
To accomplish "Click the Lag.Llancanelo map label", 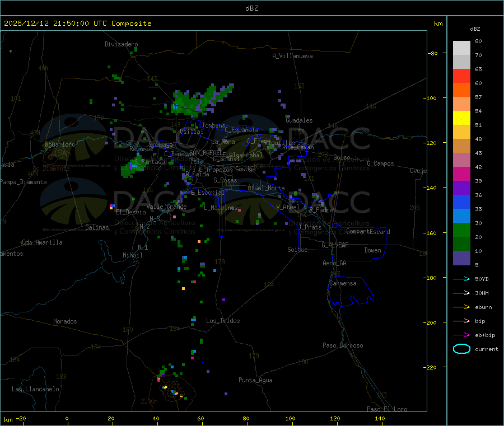I will [35, 389].
